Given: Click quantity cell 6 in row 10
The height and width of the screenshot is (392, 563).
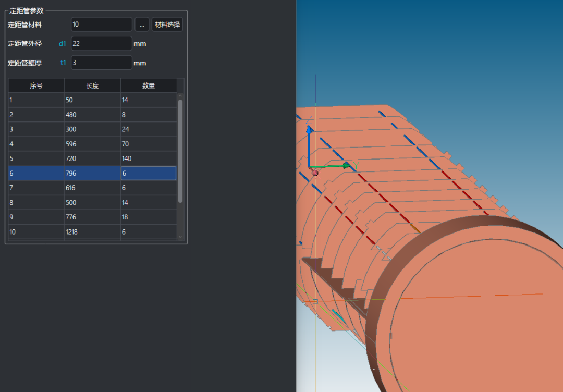Looking at the screenshot, I should [x=149, y=231].
